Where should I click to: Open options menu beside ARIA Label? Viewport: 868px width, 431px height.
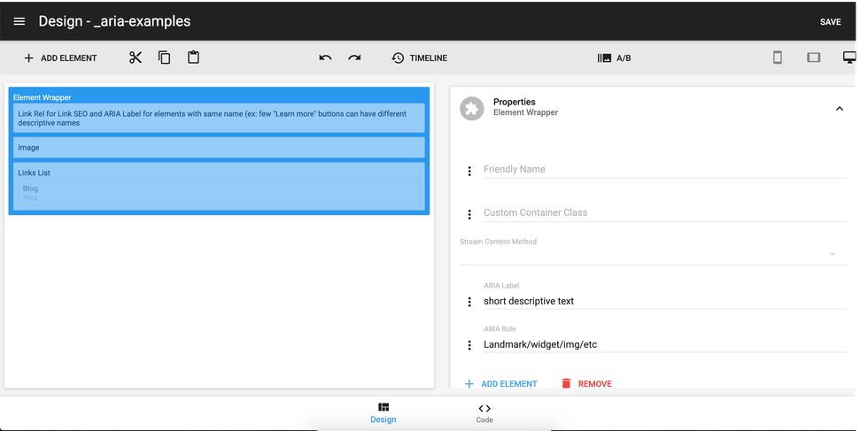point(469,302)
